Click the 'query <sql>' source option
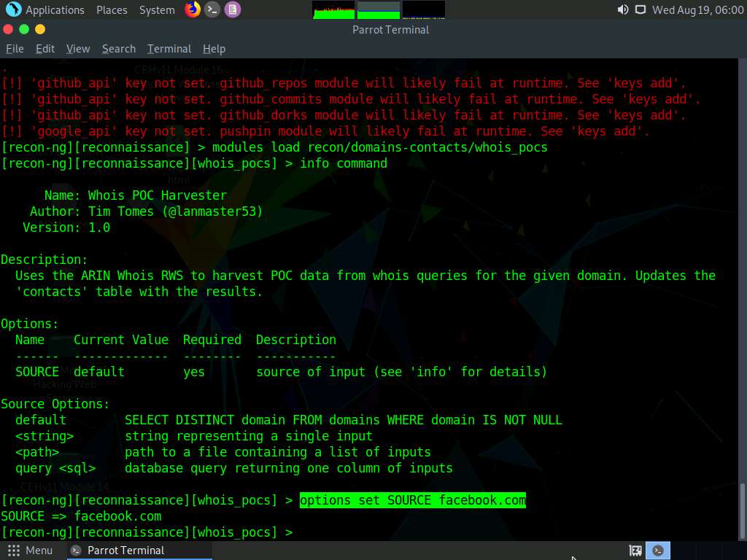The image size is (747, 560). point(55,468)
